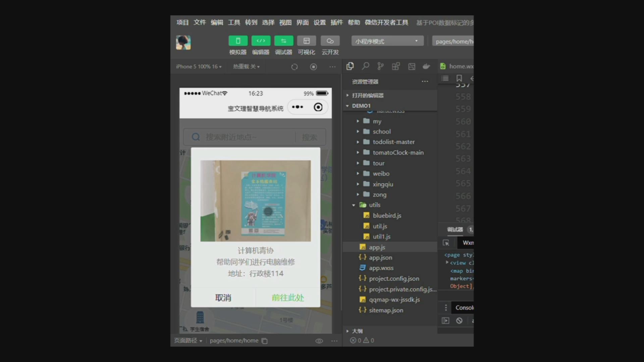The width and height of the screenshot is (644, 362).
Task: Click the stop recording circle icon
Action: tap(313, 66)
